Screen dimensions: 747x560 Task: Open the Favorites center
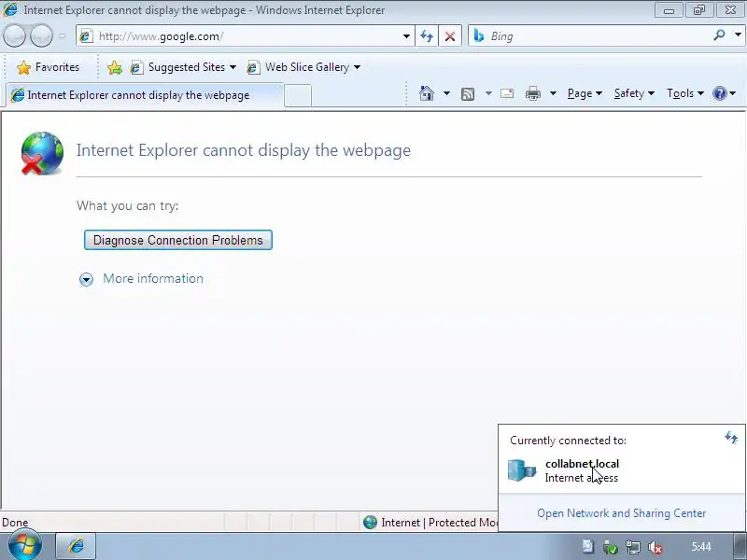pos(48,67)
